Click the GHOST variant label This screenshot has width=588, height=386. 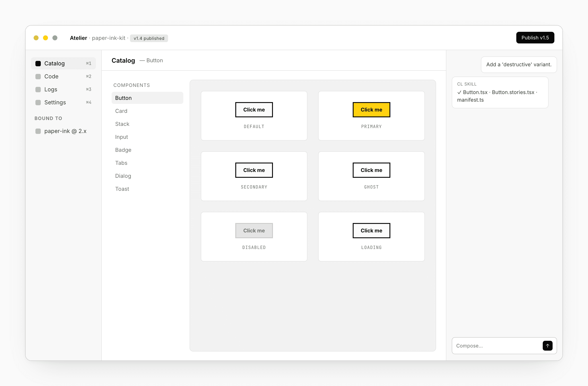(x=371, y=187)
